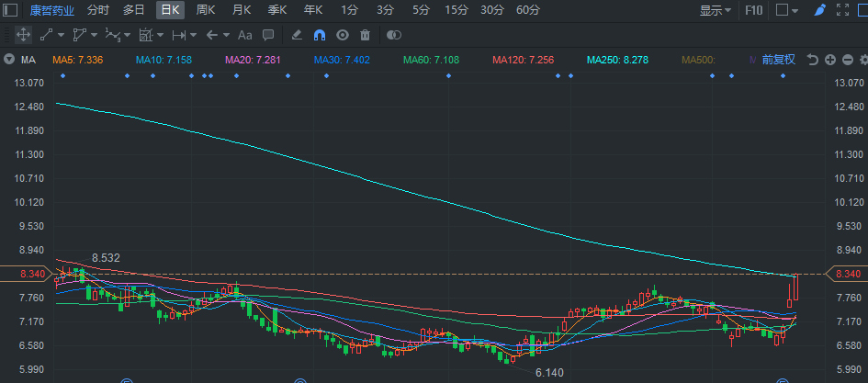
Task: Switch to the 分时 tab
Action: (x=98, y=10)
